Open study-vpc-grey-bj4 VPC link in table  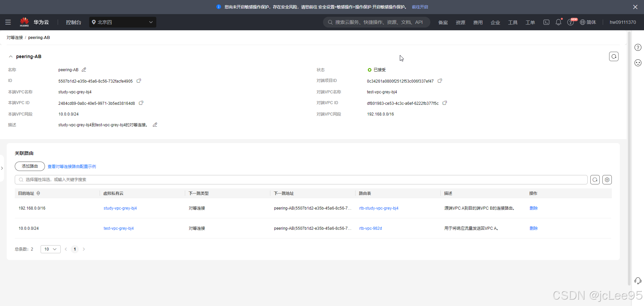(x=120, y=208)
